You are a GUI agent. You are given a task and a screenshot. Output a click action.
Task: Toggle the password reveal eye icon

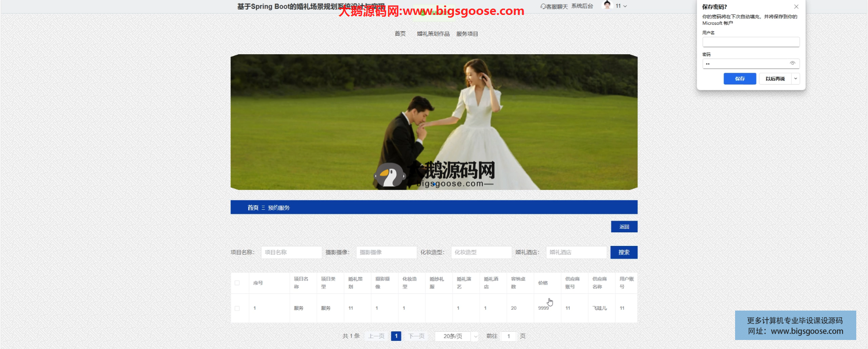click(x=792, y=63)
